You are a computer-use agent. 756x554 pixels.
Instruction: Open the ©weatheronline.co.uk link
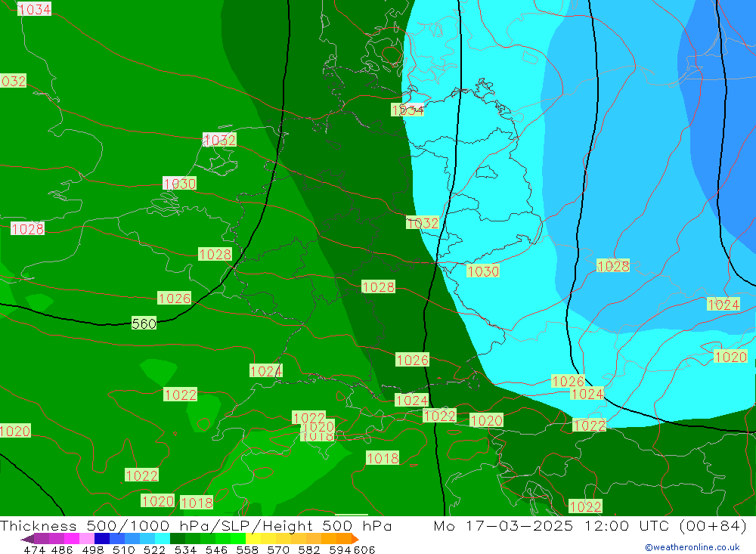pyautogui.click(x=692, y=547)
